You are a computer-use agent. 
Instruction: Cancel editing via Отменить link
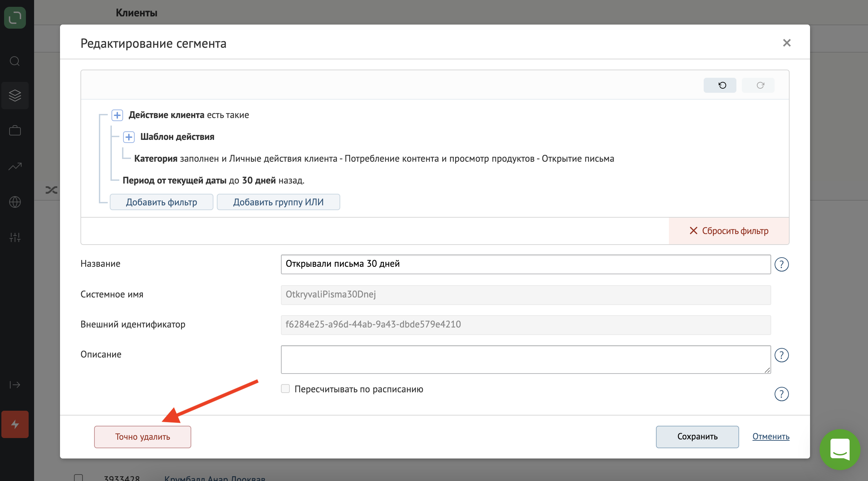pos(771,437)
